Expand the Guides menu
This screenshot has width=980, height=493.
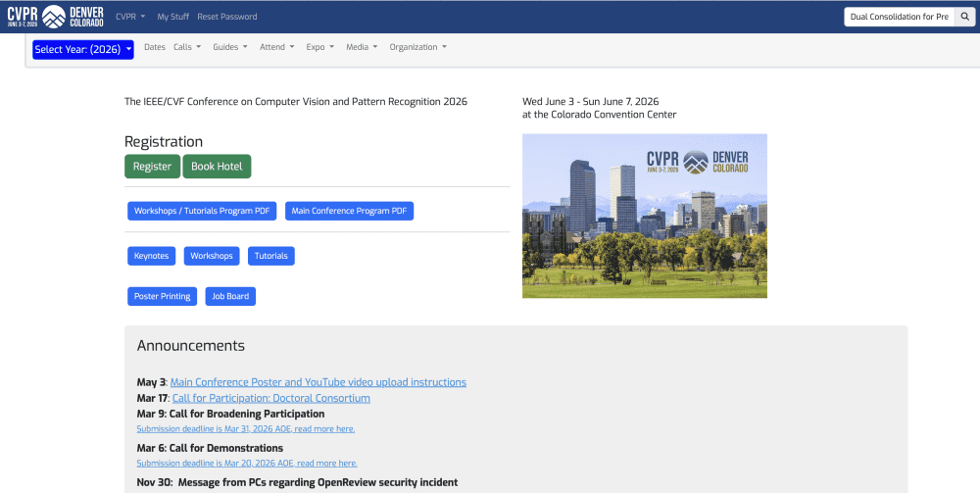coord(230,47)
